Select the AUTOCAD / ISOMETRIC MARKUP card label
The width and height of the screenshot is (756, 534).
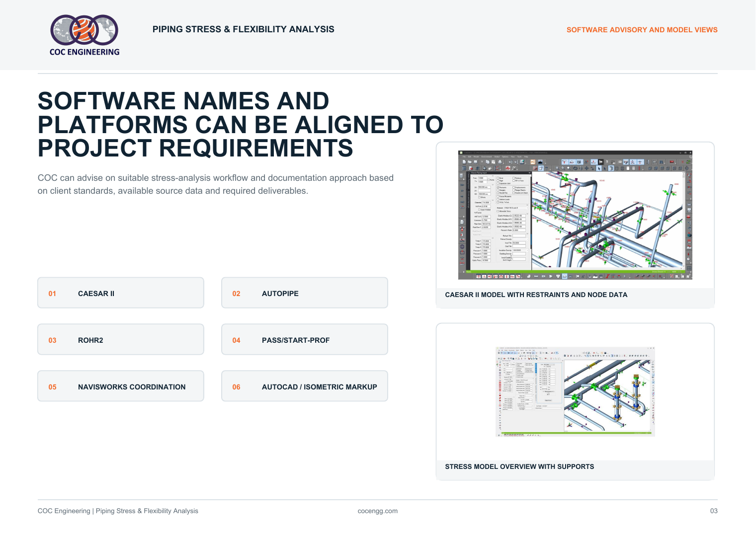click(x=320, y=387)
